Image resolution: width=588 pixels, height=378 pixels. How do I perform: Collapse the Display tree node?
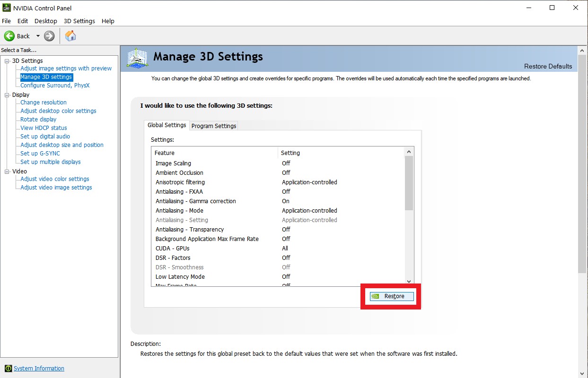[7, 95]
